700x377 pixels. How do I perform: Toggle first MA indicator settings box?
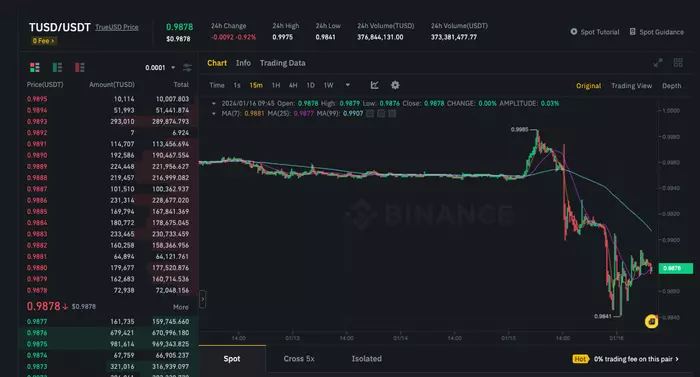(x=370, y=113)
